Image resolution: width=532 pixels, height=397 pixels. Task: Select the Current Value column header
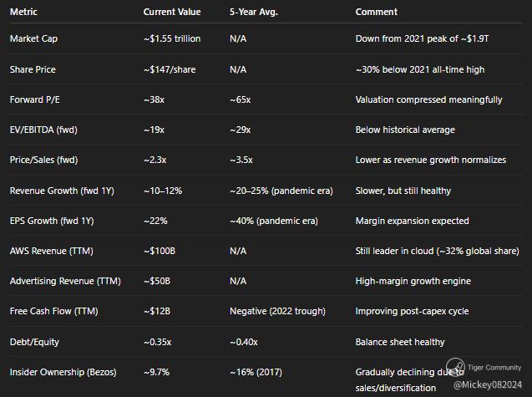171,12
